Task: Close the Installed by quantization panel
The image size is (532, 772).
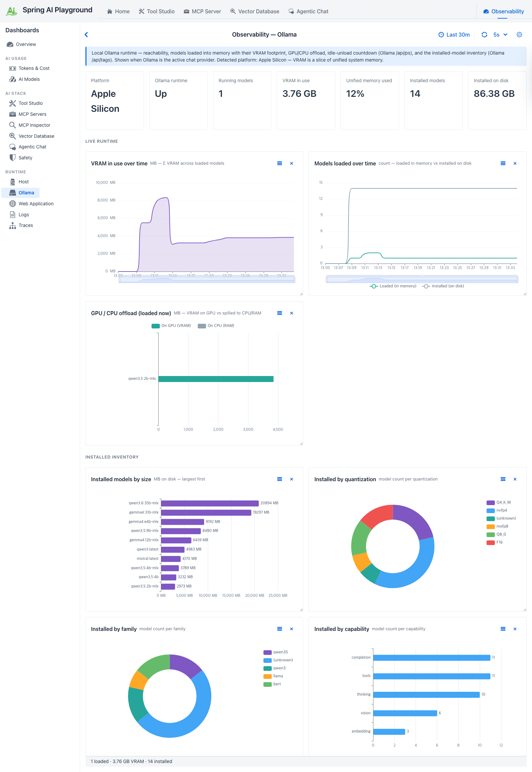Action: [515, 480]
